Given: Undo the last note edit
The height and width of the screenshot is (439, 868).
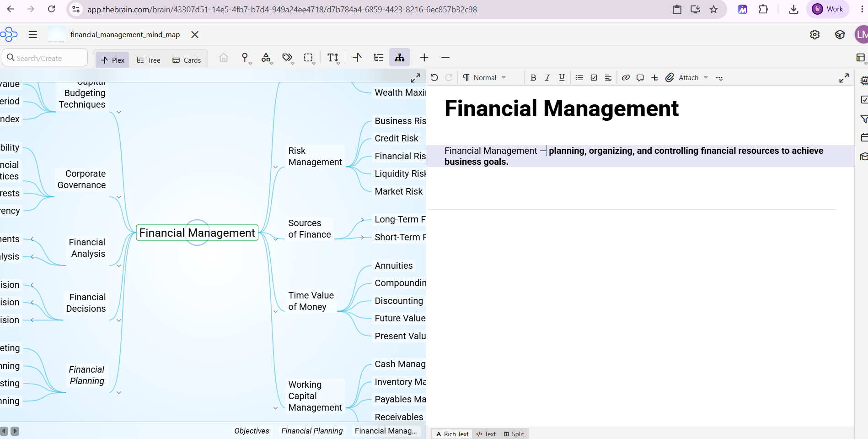Looking at the screenshot, I should click(434, 78).
